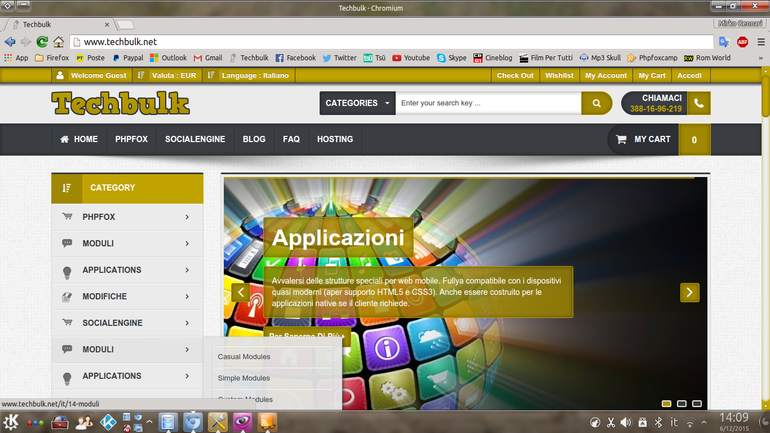
Task: Open the BLOG navigation item
Action: [254, 139]
